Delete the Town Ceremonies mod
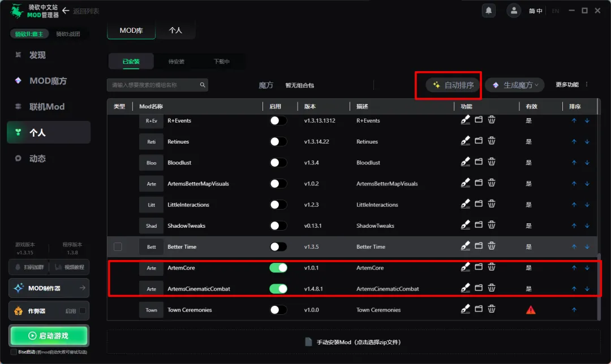 492,309
